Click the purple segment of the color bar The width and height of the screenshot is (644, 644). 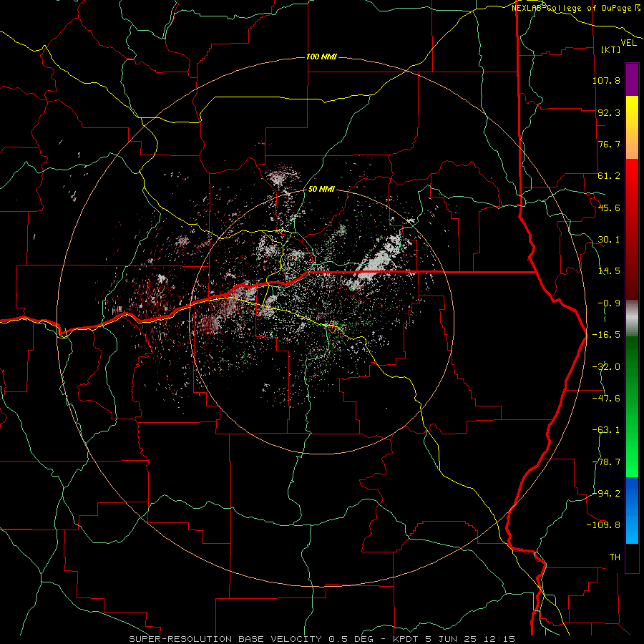point(632,79)
